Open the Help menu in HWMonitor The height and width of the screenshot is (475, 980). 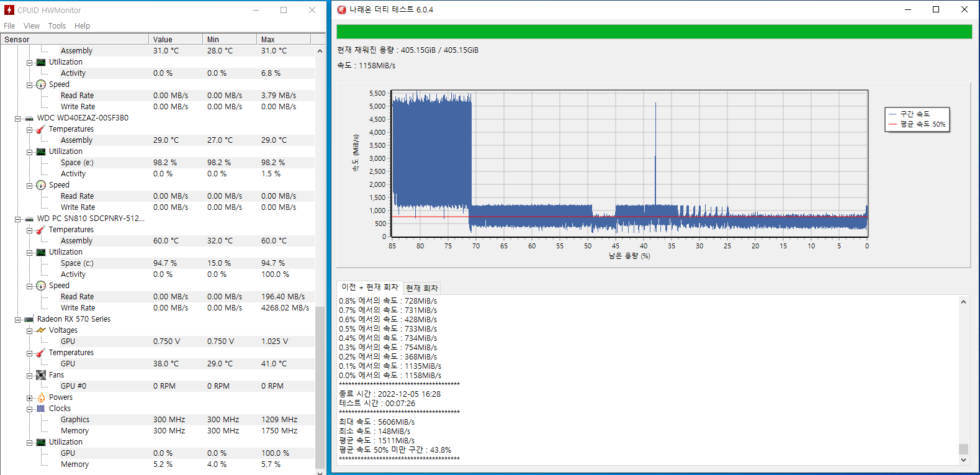[x=82, y=25]
